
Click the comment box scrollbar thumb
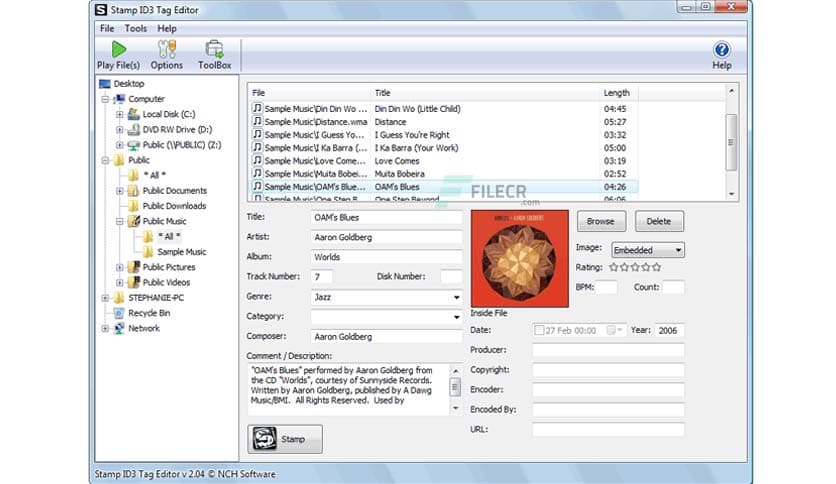click(x=455, y=387)
